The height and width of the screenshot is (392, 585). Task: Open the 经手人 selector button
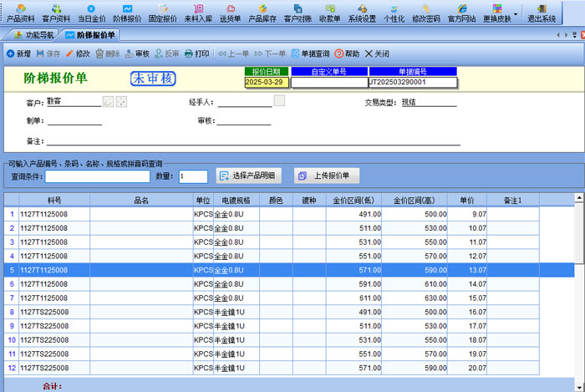pos(279,101)
